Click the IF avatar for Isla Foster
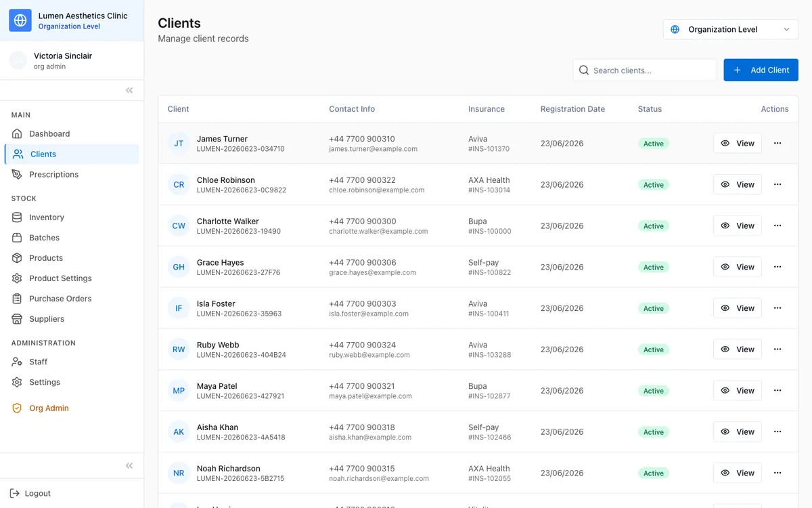 point(179,308)
